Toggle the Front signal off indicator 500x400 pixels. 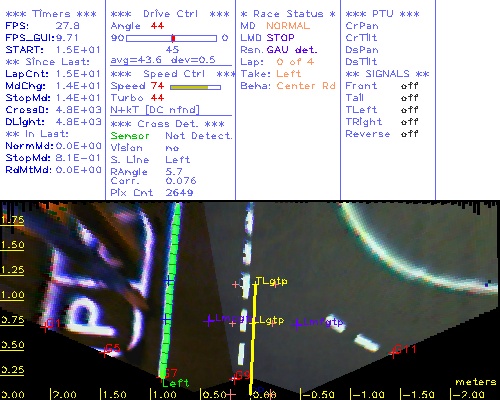click(410, 86)
